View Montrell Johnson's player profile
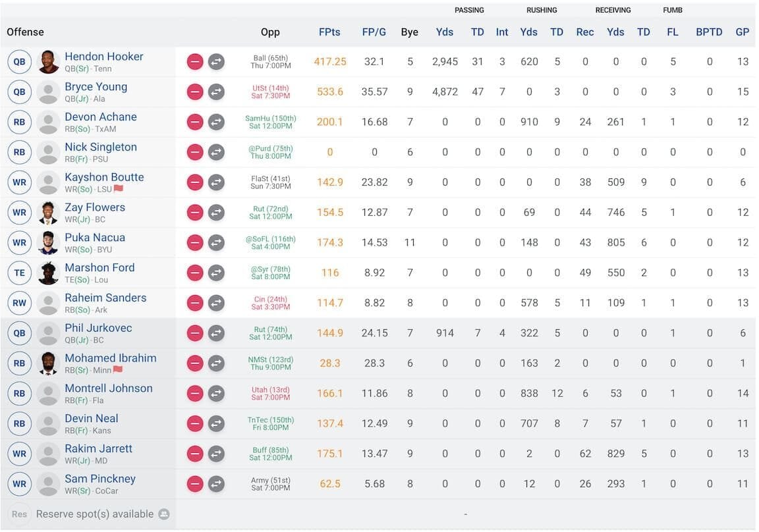This screenshot has width=759, height=532. [x=109, y=388]
